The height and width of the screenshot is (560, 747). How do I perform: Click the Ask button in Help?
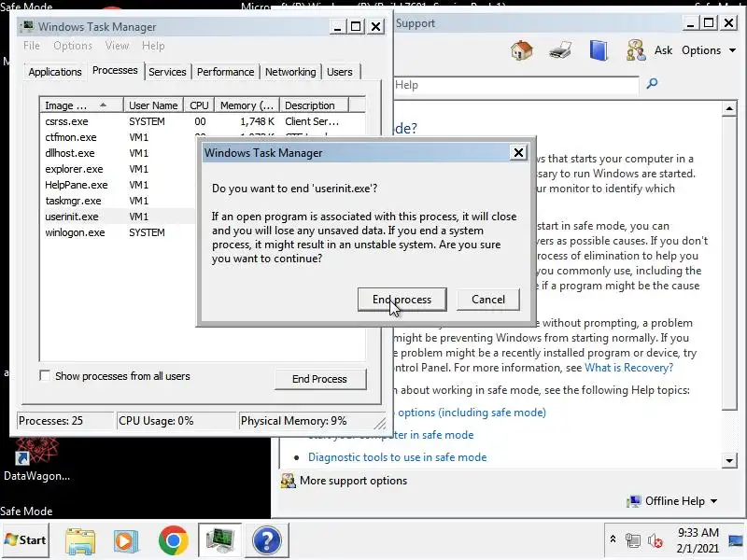click(663, 50)
